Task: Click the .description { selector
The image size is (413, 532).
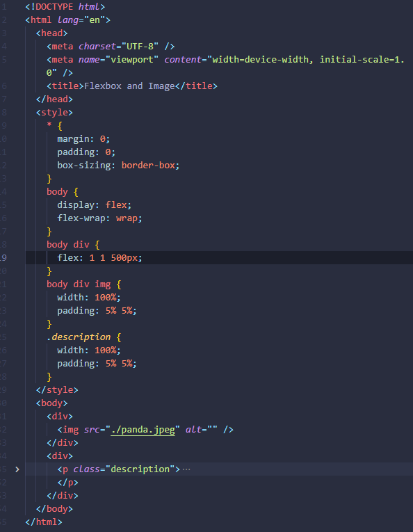Action: point(83,337)
